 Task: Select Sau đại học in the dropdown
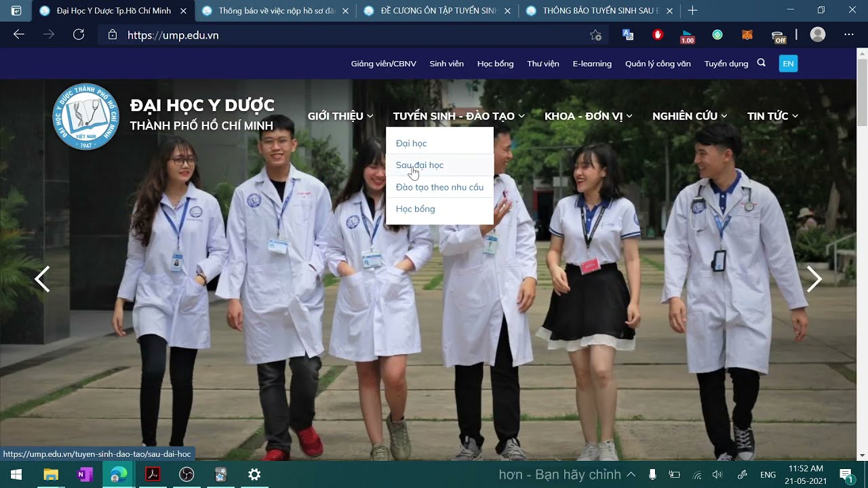point(439,165)
